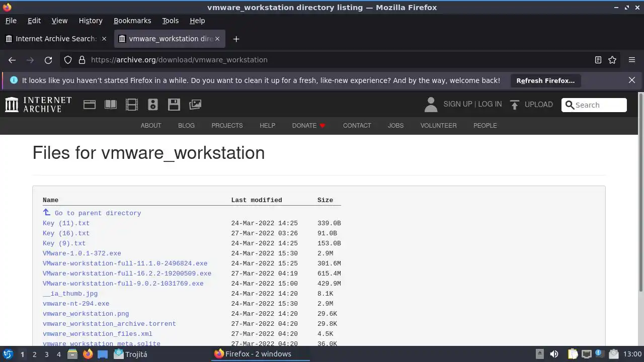The image size is (644, 362).
Task: Open Firefox hamburger application menu
Action: coord(632,60)
